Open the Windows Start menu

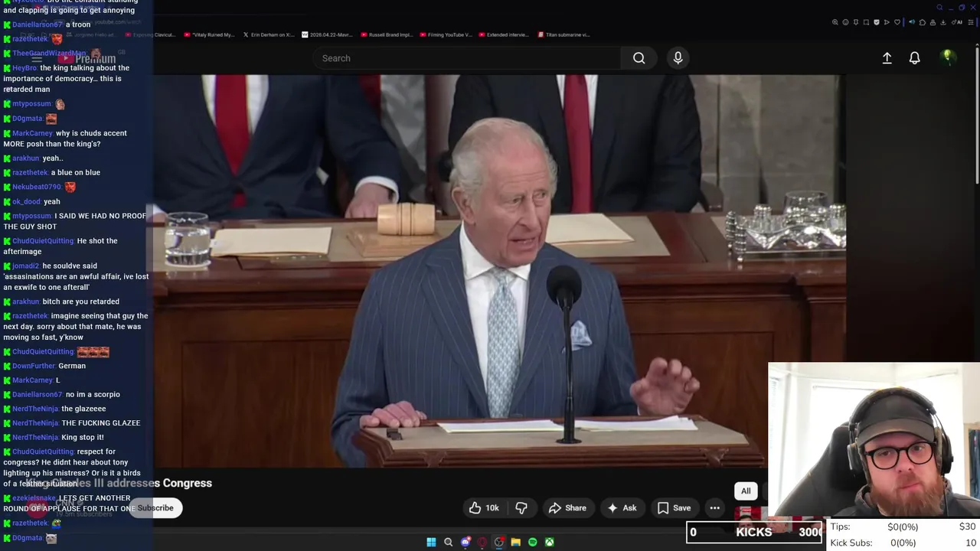coord(431,542)
